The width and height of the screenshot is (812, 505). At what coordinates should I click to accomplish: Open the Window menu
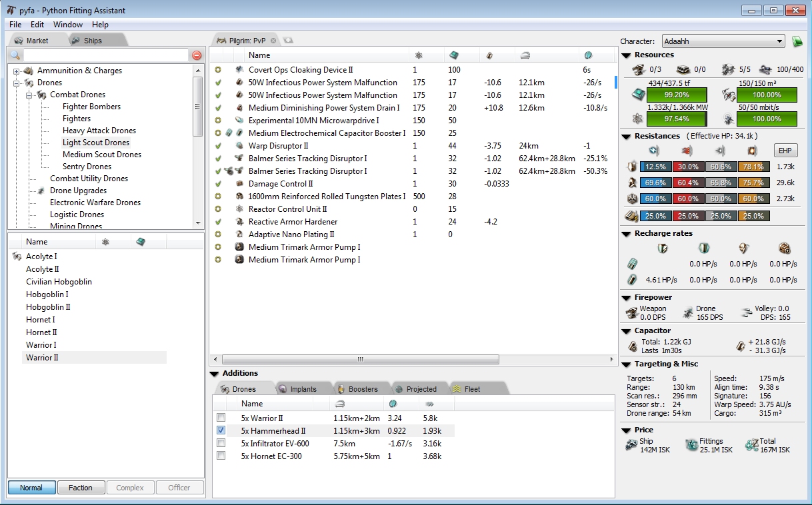pos(68,25)
